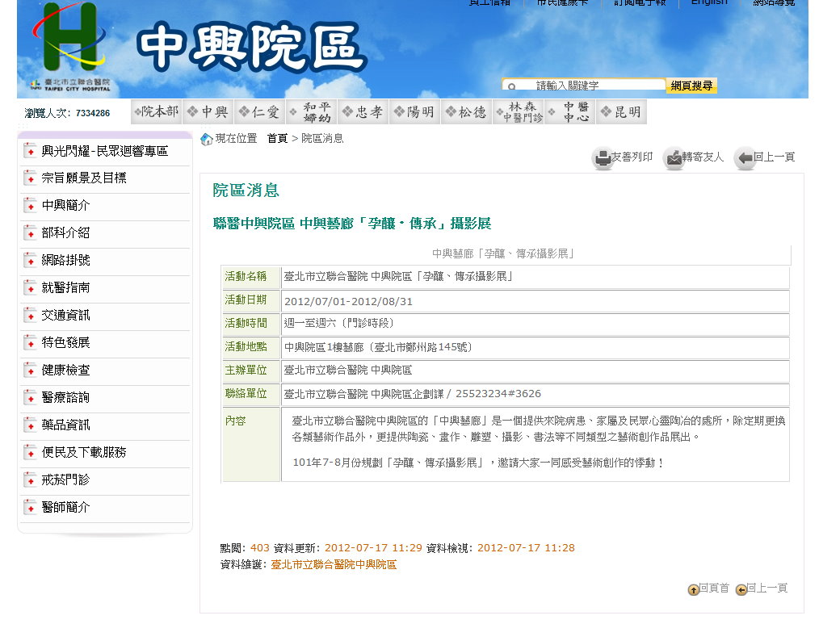
Task: Open 便民及下載服務 in the sidebar
Action: (x=84, y=453)
